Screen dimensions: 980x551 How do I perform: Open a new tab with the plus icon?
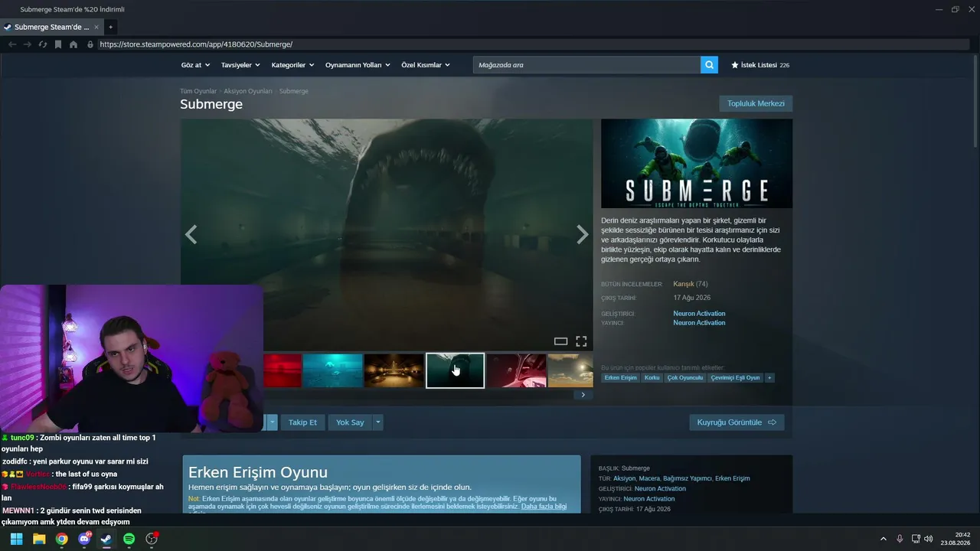coord(110,27)
